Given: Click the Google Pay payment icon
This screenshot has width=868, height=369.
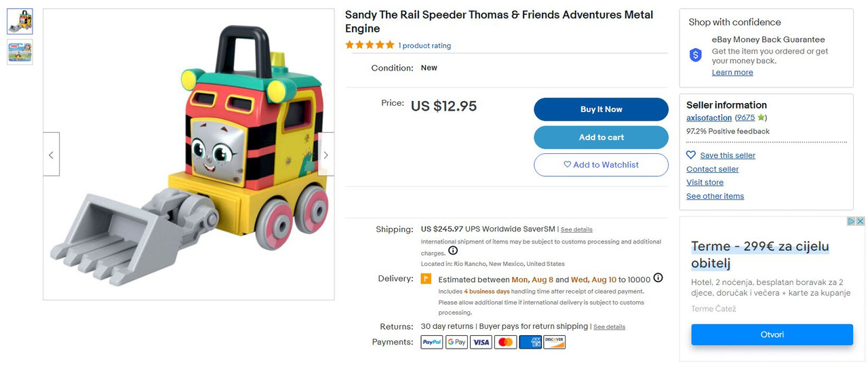Looking at the screenshot, I should (x=456, y=343).
